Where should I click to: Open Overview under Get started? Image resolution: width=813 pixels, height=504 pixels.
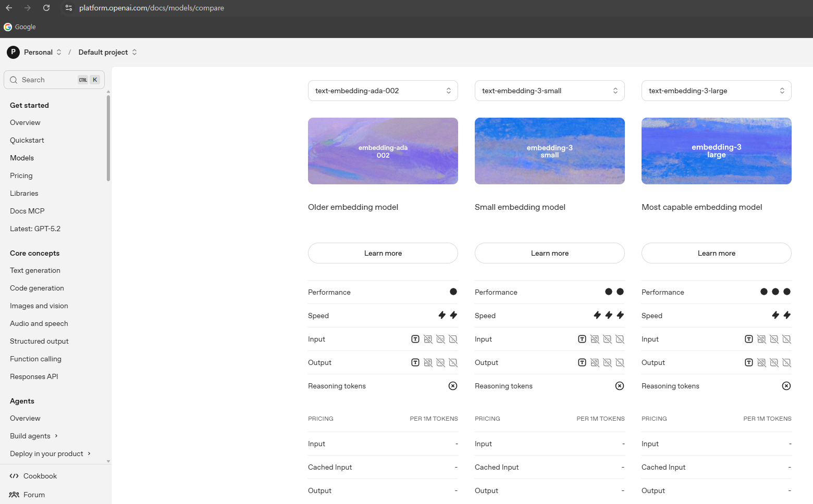(x=25, y=122)
